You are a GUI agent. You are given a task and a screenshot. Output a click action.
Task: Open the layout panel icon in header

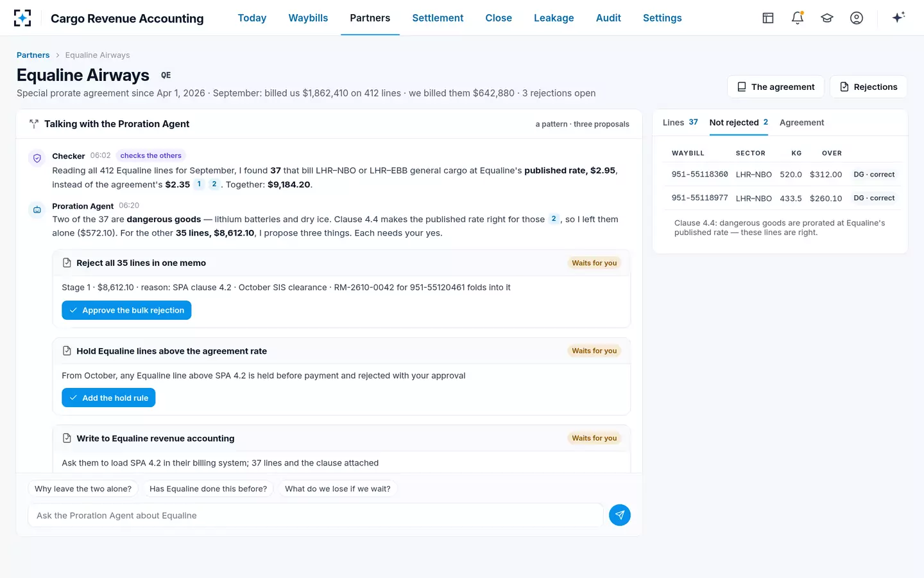pos(768,18)
